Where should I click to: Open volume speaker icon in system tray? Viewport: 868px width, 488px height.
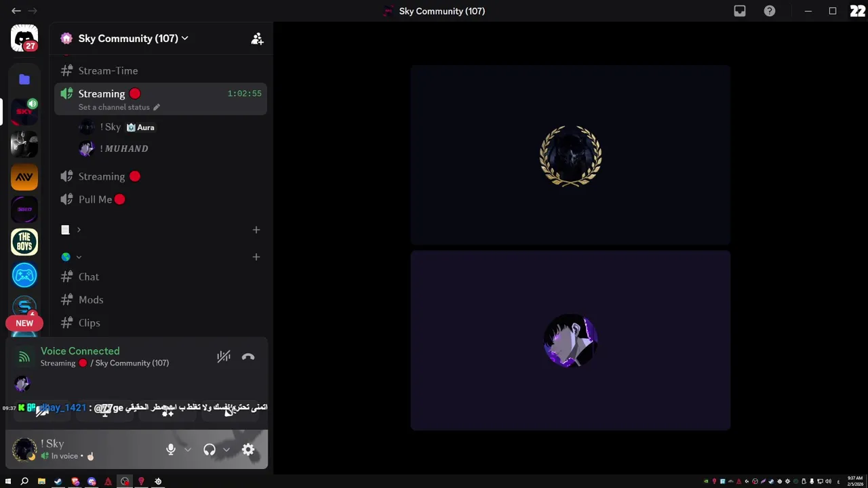(x=828, y=481)
